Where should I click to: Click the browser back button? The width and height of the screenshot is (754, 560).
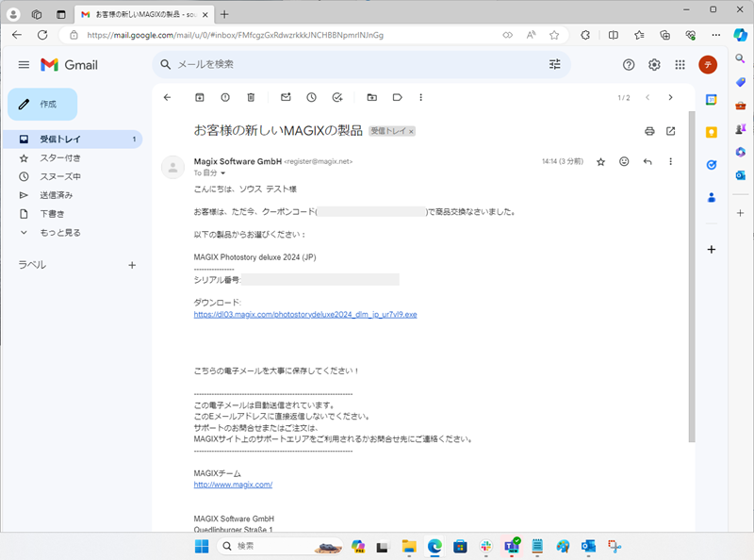click(17, 35)
